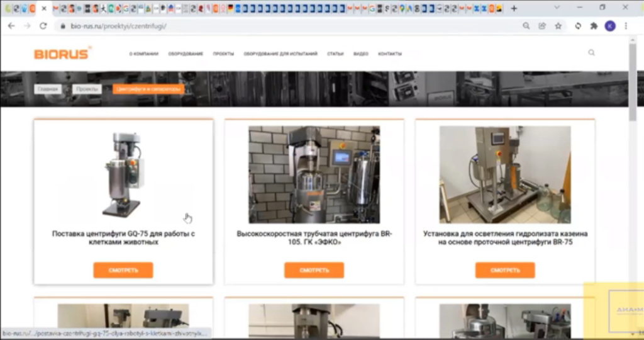The height and width of the screenshot is (340, 644).
Task: Open the Chrome extensions puzzle icon
Action: [x=594, y=26]
